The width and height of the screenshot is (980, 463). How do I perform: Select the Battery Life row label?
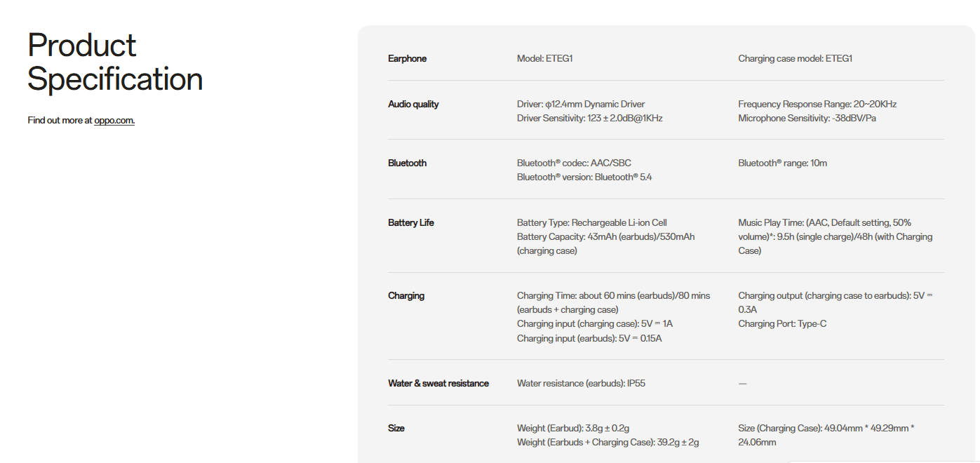tap(411, 223)
